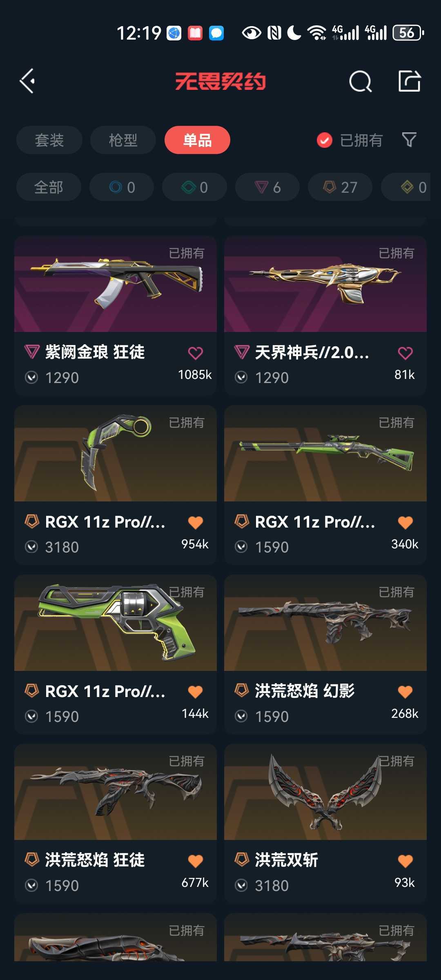
Task: Switch to the 枪型 tab
Action: click(x=123, y=140)
